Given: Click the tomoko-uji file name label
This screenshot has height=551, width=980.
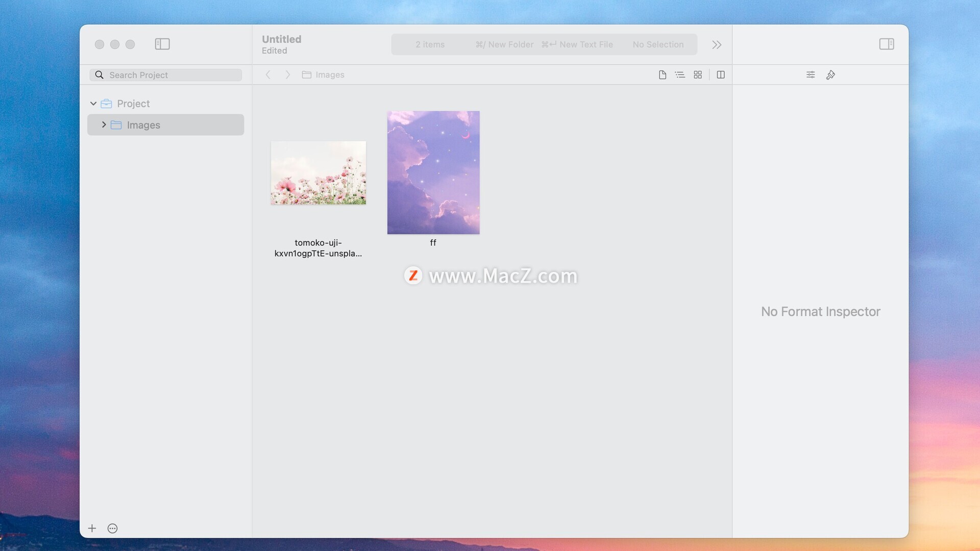Looking at the screenshot, I should tap(318, 248).
